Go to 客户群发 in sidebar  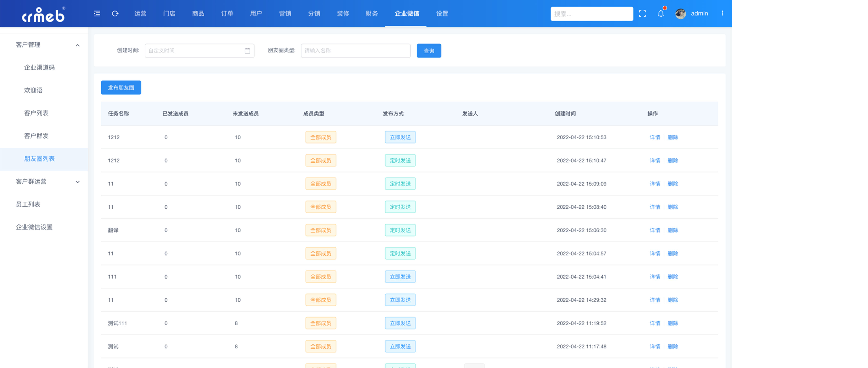point(36,136)
